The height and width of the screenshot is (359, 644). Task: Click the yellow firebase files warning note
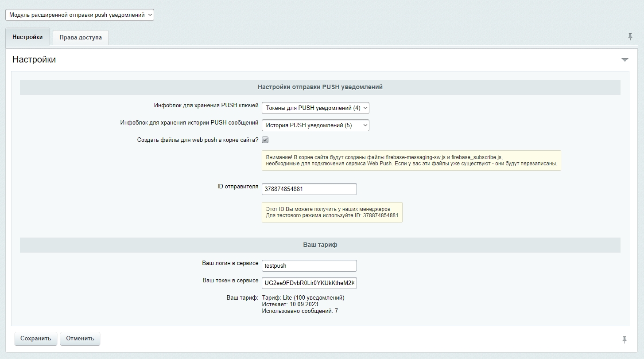(x=411, y=160)
